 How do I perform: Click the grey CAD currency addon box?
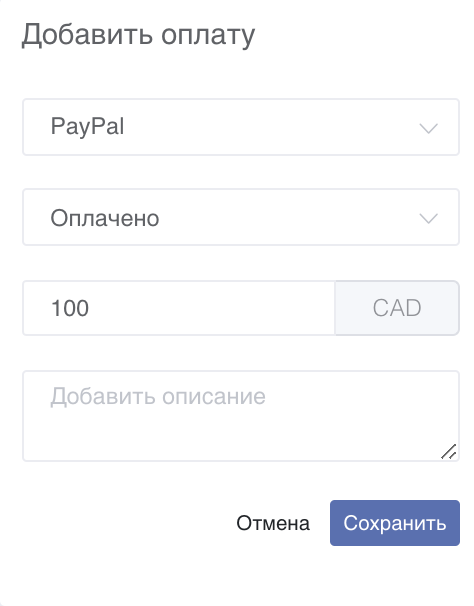tap(397, 308)
